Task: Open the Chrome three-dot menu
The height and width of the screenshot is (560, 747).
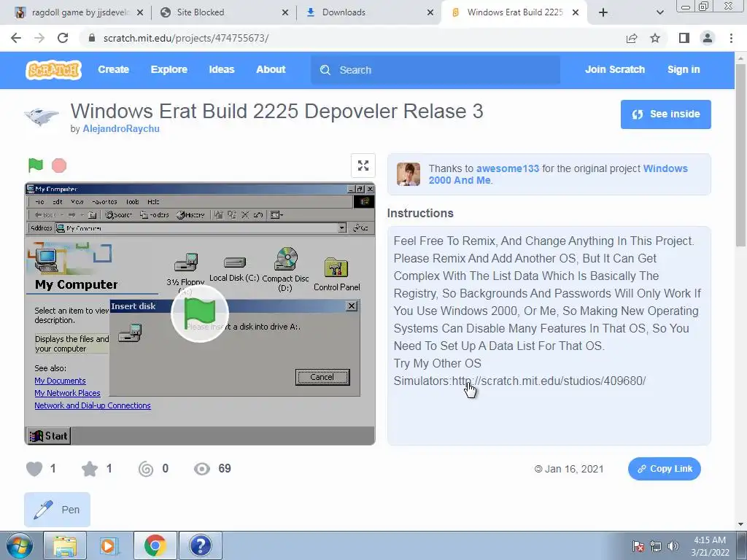Action: click(731, 38)
